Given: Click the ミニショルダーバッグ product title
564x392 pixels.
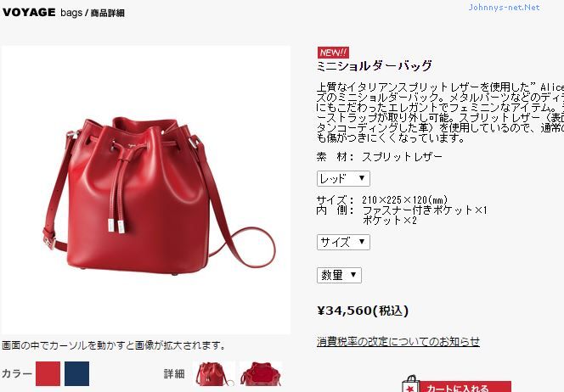Looking at the screenshot, I should pos(375,65).
